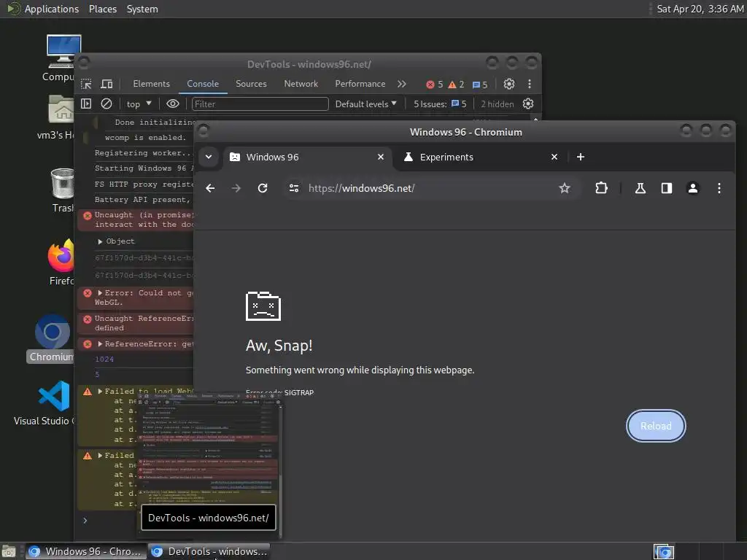The image size is (747, 560).
Task: View site information icon in the address bar
Action: pos(294,188)
